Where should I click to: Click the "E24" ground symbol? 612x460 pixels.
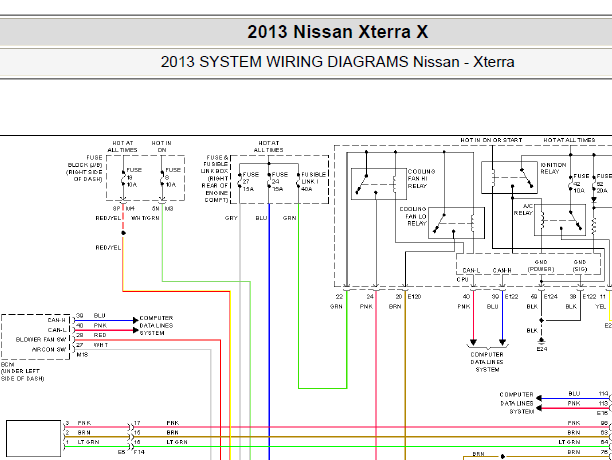click(x=541, y=343)
